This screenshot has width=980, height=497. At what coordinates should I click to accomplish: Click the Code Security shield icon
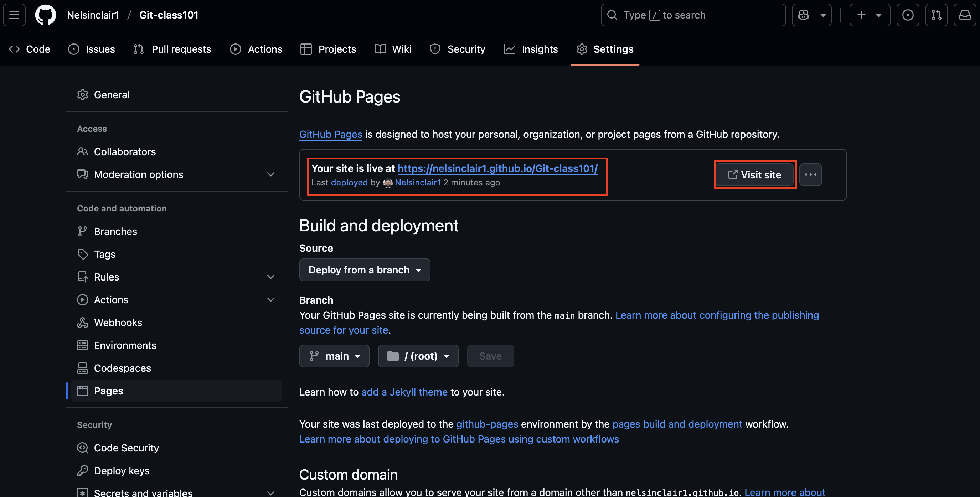[83, 448]
